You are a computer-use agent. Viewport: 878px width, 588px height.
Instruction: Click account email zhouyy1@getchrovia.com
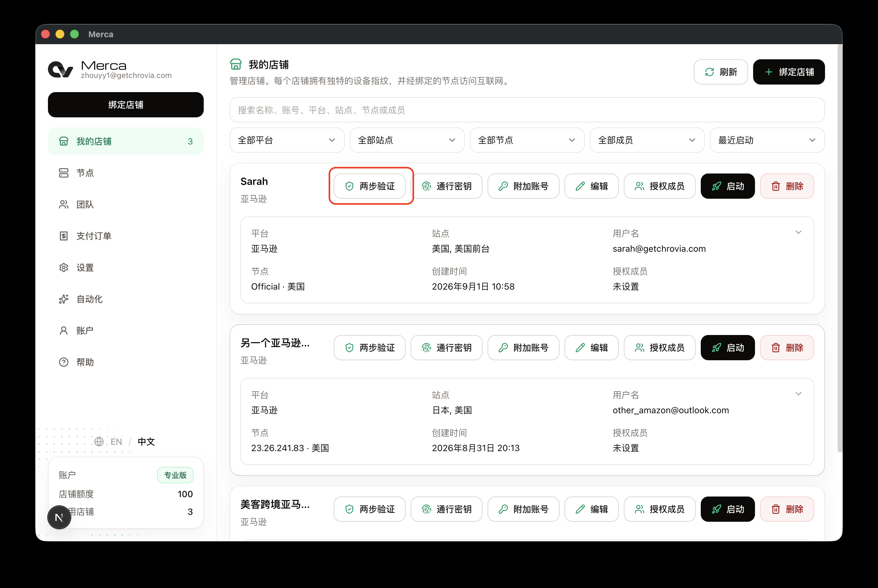click(126, 75)
